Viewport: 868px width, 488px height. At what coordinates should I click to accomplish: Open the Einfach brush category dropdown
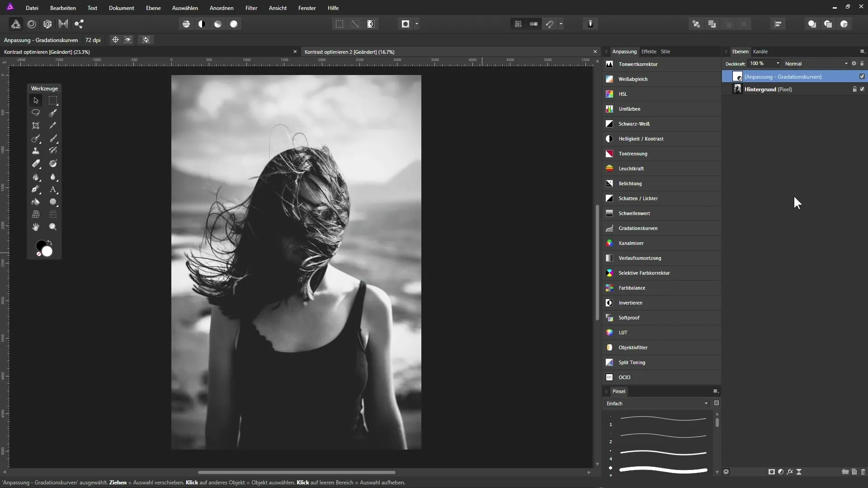(656, 404)
